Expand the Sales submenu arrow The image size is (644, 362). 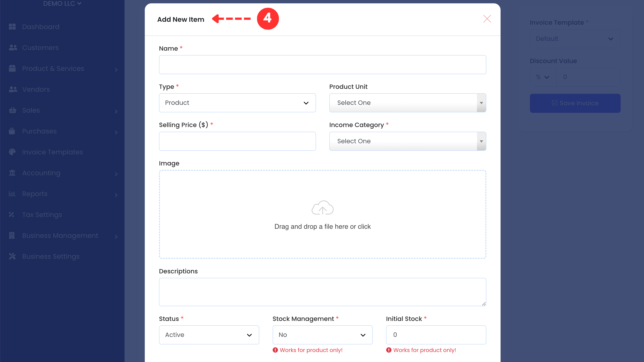[116, 111]
